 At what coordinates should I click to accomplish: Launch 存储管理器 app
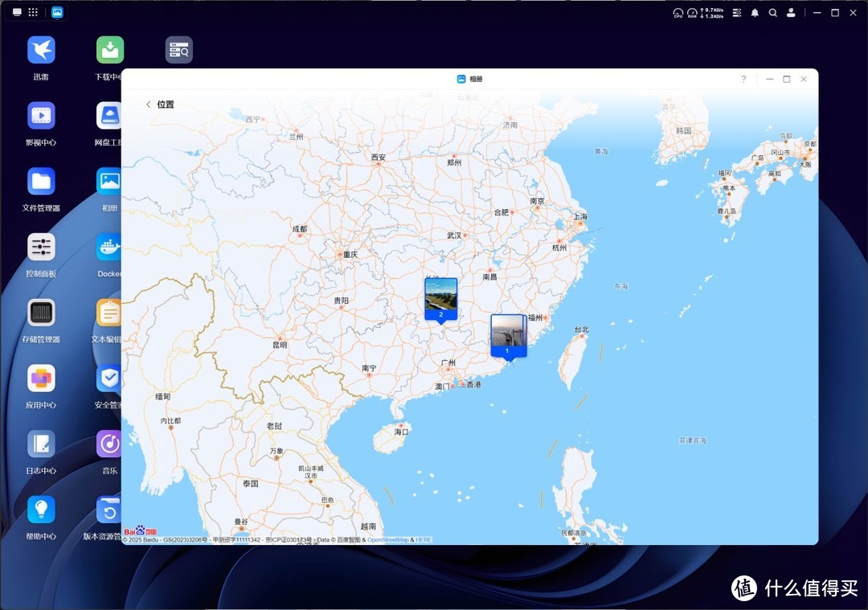point(41,313)
